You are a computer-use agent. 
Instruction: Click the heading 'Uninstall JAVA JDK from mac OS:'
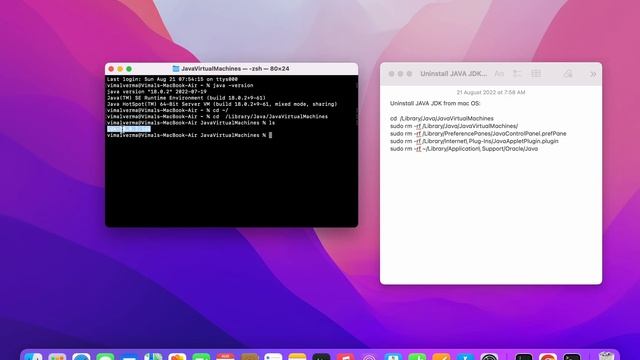435,103
